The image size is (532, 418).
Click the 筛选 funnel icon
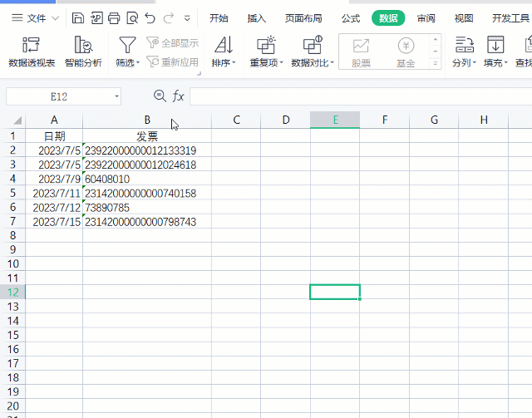pos(127,45)
